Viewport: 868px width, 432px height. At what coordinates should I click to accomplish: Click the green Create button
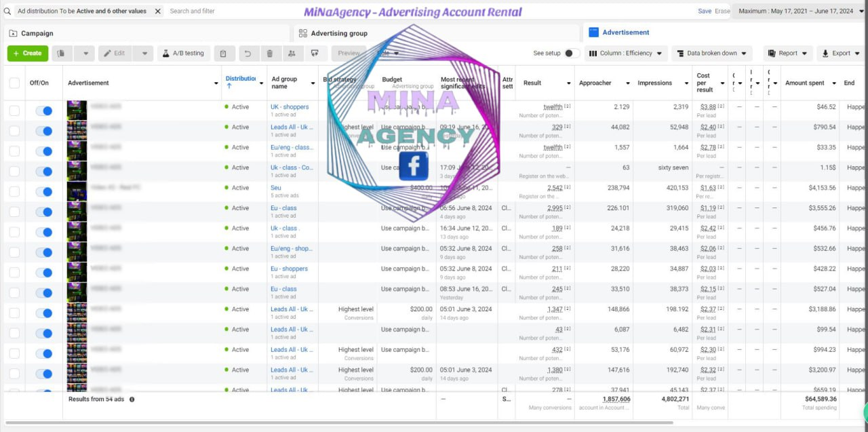click(x=28, y=54)
